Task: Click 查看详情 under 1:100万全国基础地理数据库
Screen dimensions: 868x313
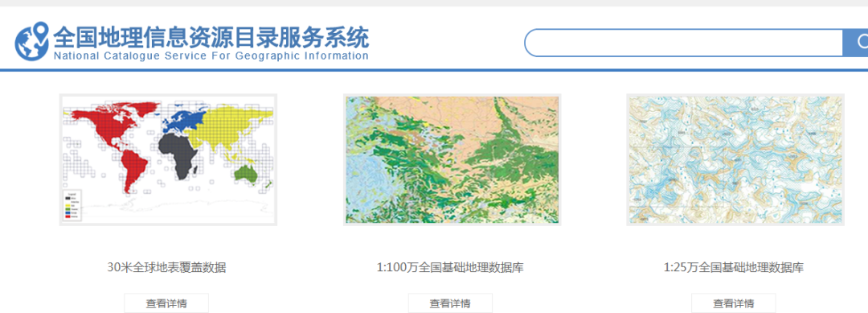Action: 450,303
